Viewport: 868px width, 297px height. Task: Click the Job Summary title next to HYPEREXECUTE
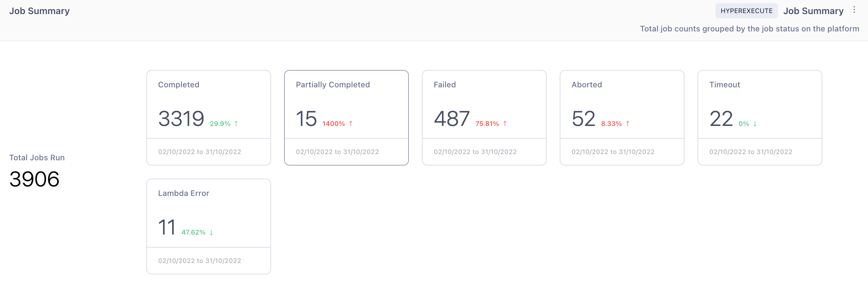pyautogui.click(x=813, y=11)
